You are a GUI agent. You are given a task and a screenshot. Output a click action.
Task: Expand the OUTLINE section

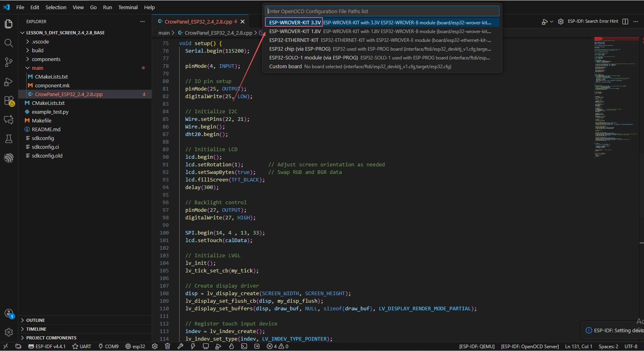[36, 320]
